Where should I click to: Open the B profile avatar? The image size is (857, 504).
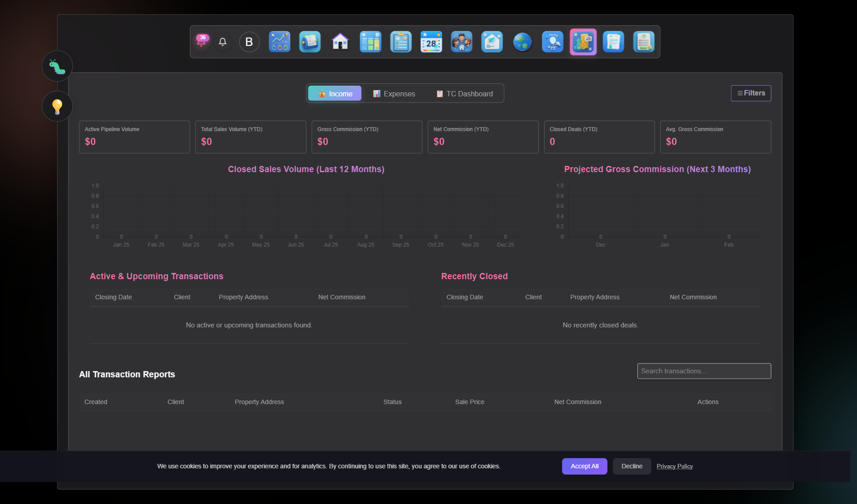(x=249, y=42)
